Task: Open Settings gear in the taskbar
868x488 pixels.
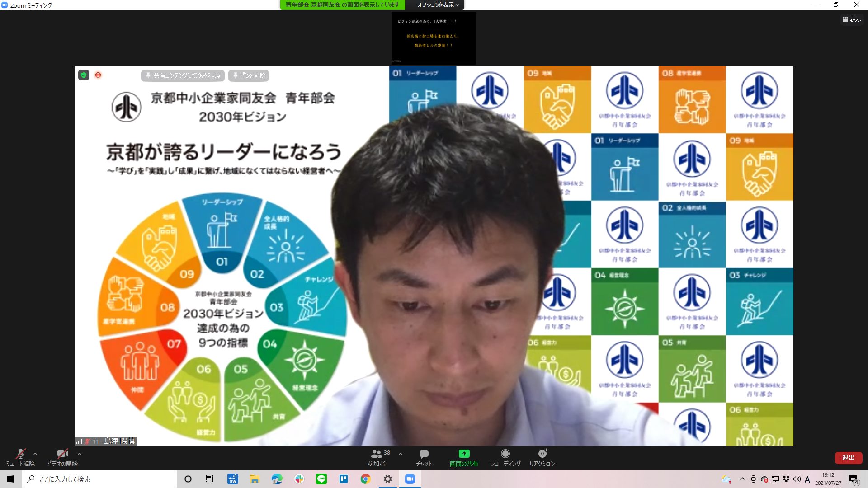Action: pos(388,479)
